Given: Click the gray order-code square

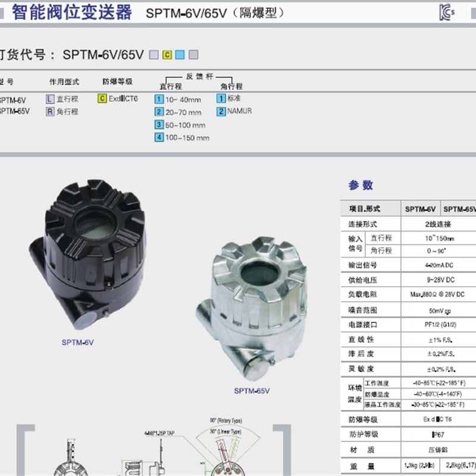Looking at the screenshot, I should [193, 55].
